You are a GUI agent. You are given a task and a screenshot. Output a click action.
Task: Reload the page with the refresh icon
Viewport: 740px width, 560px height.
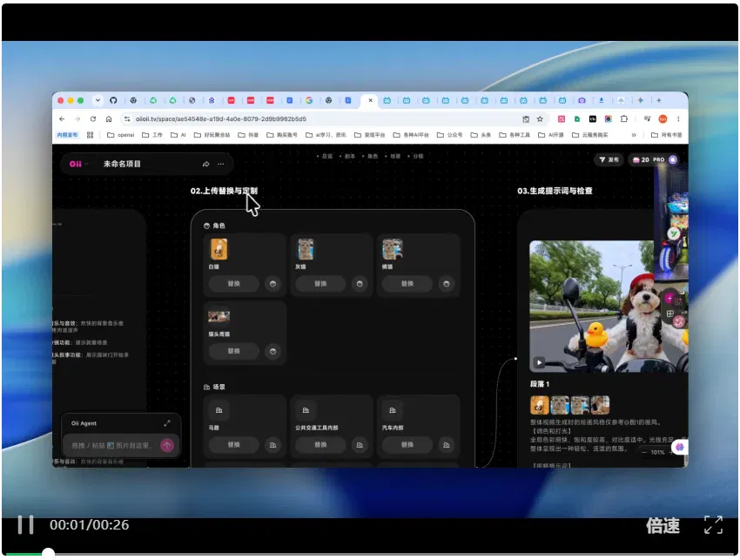tap(93, 119)
